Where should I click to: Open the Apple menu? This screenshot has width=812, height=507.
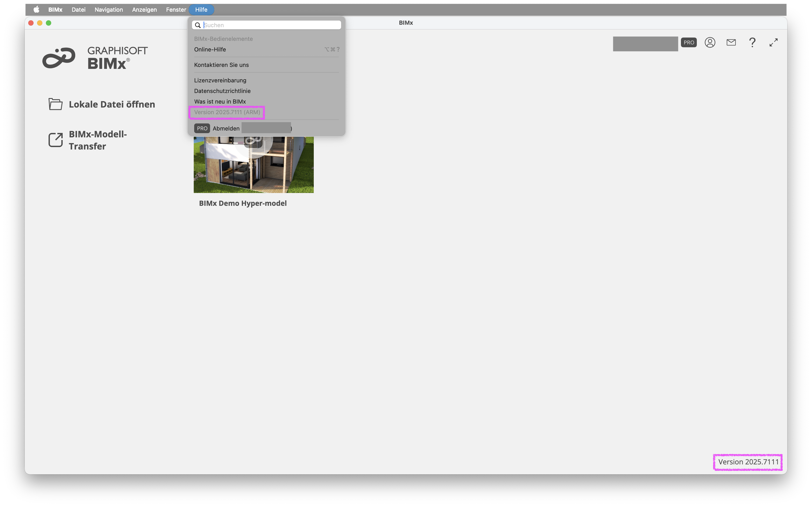[36, 9]
